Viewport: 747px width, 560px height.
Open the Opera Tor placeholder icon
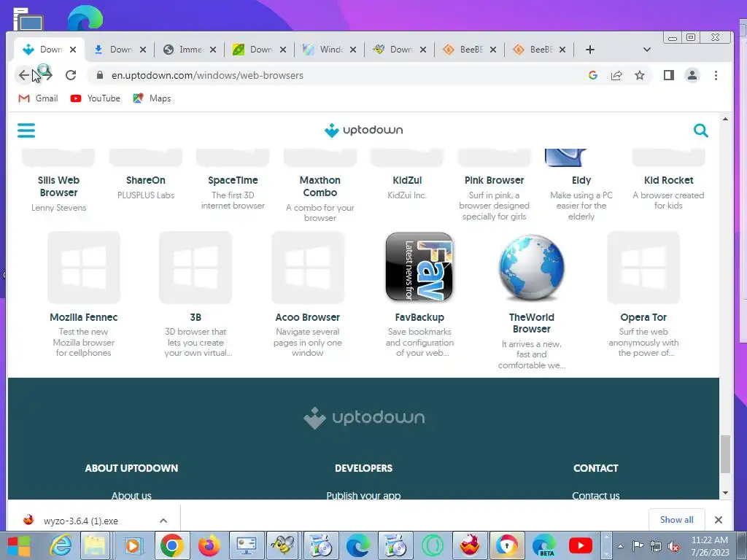(x=643, y=267)
